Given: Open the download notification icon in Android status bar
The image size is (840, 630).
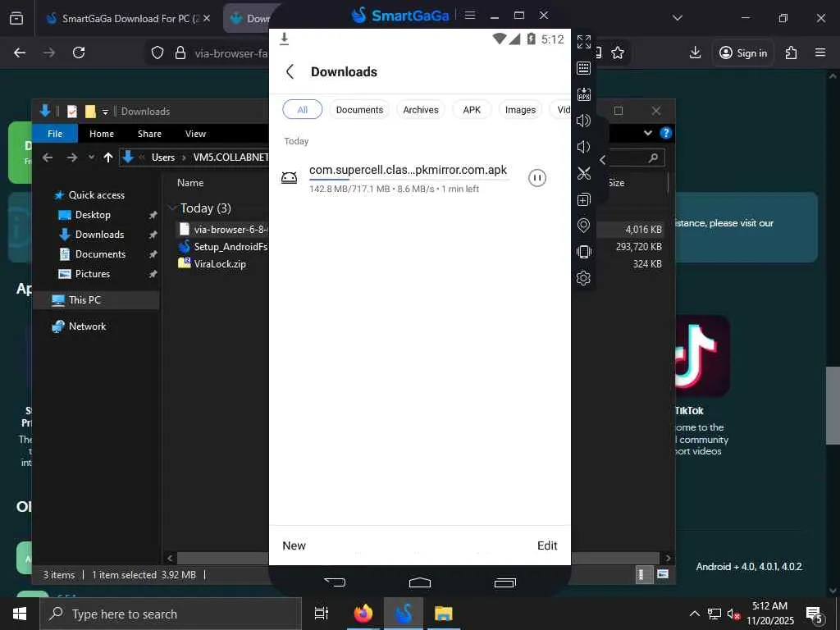Looking at the screenshot, I should 285,39.
